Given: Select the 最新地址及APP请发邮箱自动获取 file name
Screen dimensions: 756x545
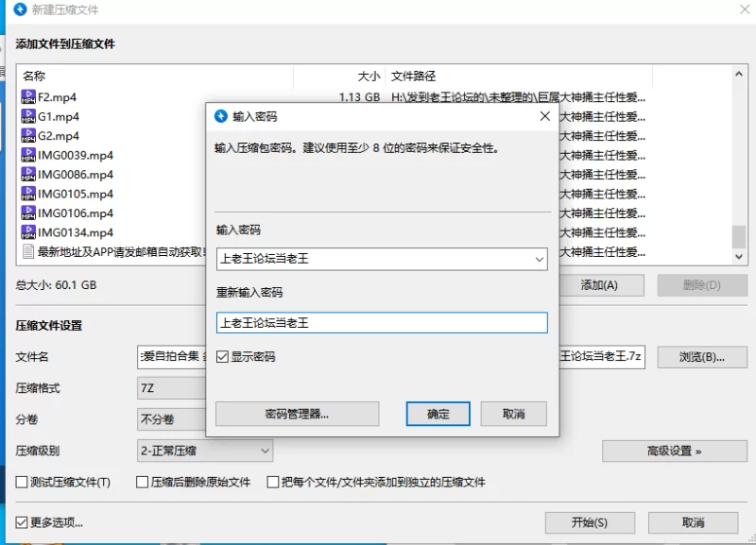Looking at the screenshot, I should (122, 252).
